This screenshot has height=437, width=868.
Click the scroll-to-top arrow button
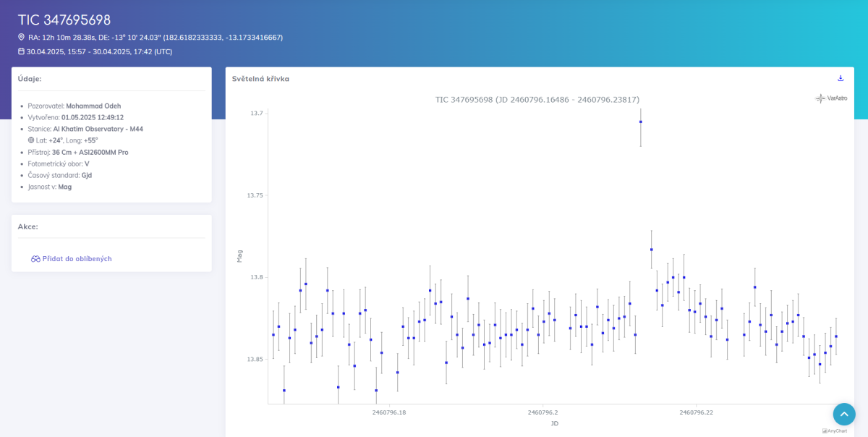click(x=844, y=414)
